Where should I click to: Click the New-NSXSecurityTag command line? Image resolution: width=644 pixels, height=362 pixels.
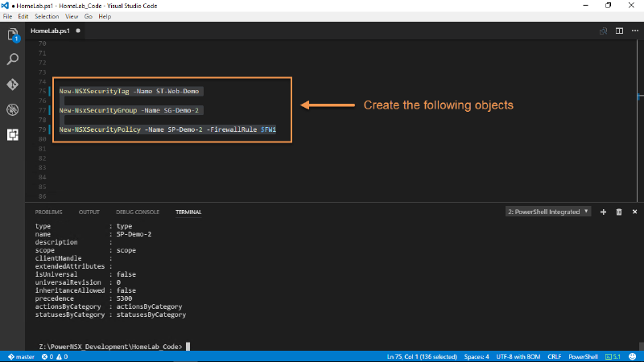point(129,91)
